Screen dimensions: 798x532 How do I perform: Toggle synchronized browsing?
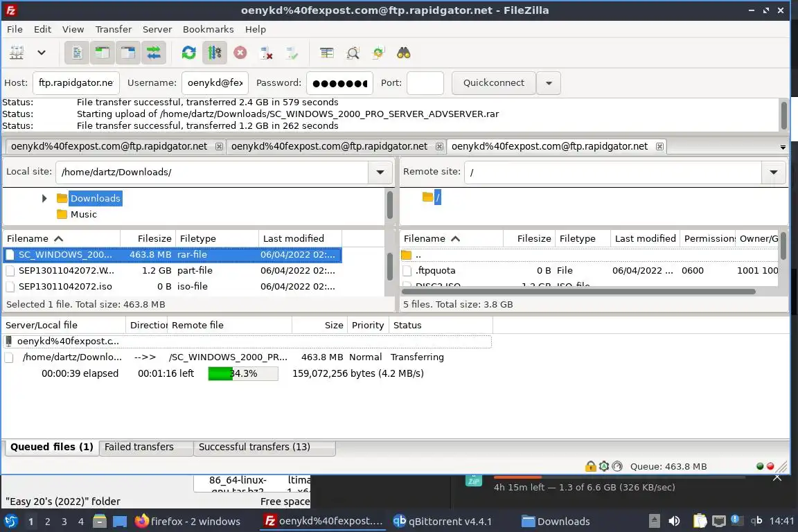pyautogui.click(x=378, y=53)
